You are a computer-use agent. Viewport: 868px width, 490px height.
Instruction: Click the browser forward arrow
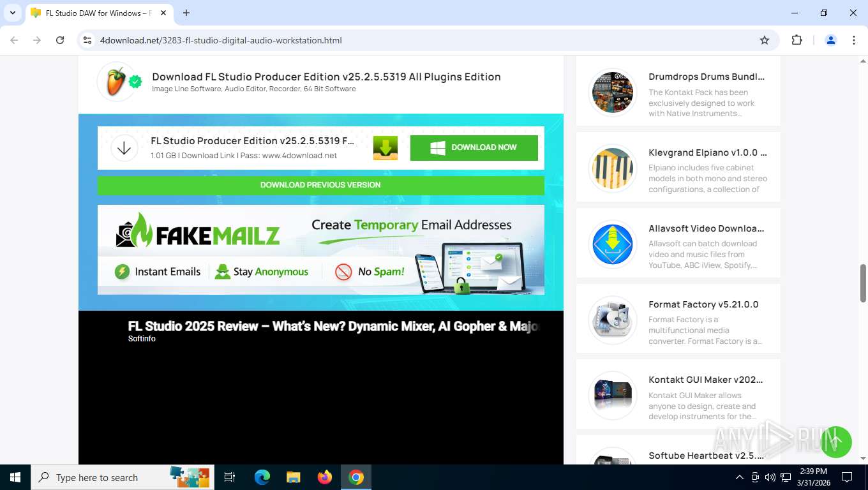pyautogui.click(x=37, y=40)
